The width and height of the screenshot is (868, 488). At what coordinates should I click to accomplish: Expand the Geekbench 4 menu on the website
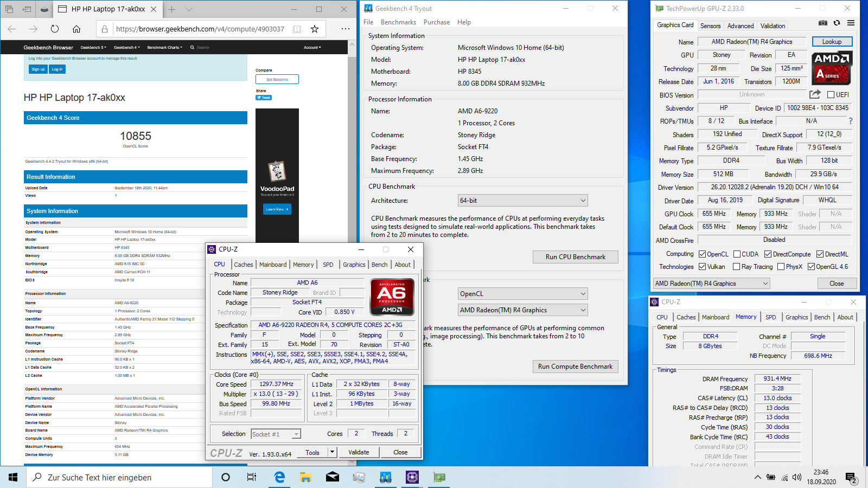(x=126, y=47)
